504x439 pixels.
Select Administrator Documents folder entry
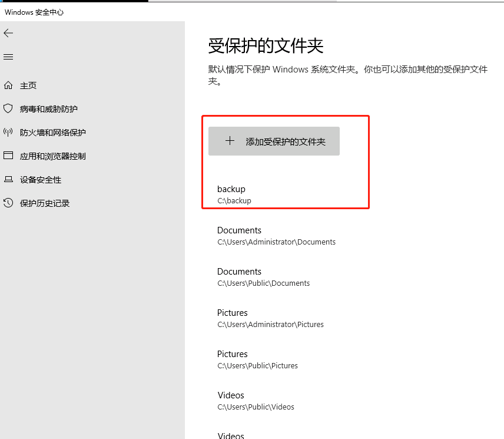276,236
